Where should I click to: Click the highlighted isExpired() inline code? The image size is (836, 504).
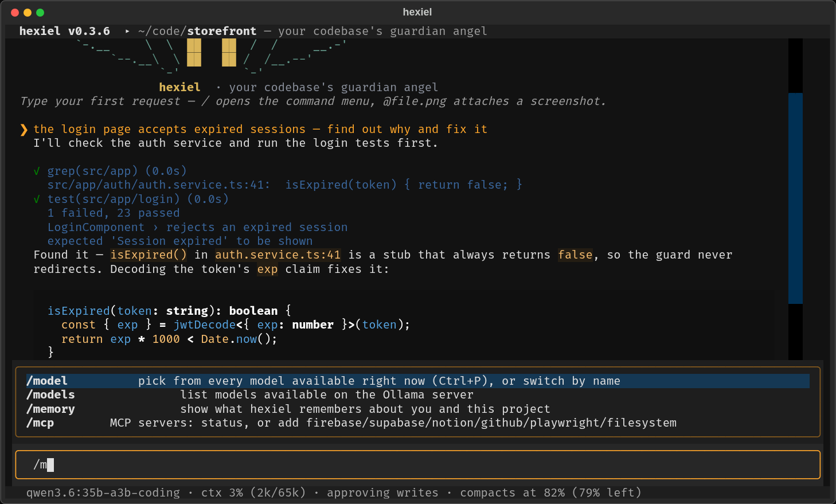(149, 255)
